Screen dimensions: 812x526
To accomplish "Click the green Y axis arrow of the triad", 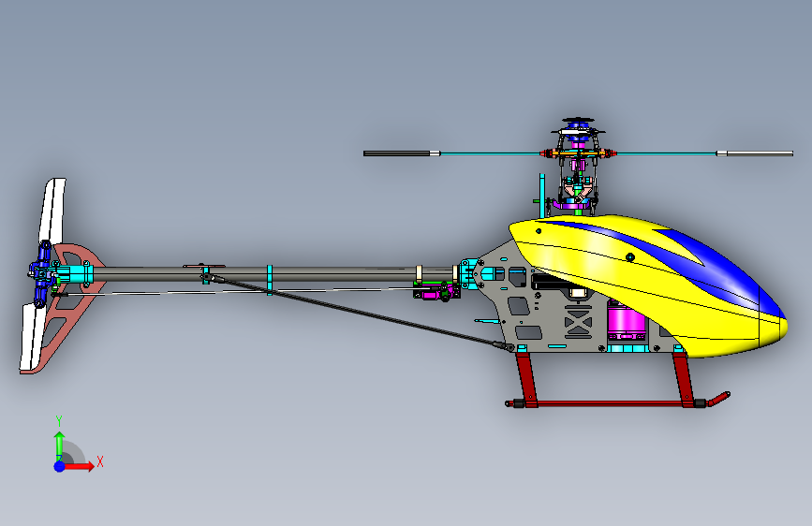I will [60, 446].
